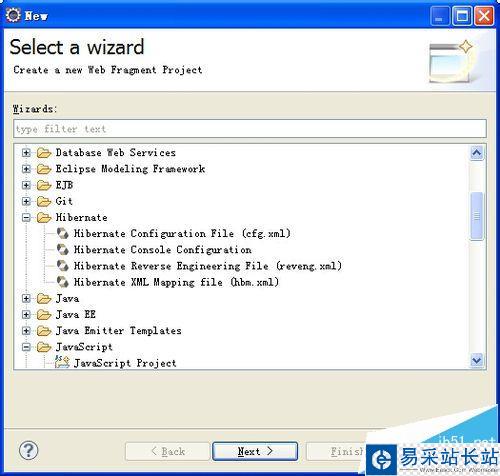500x476 pixels.
Task: Expand the Eclipse Modeling Framework node
Action: pyautogui.click(x=26, y=169)
